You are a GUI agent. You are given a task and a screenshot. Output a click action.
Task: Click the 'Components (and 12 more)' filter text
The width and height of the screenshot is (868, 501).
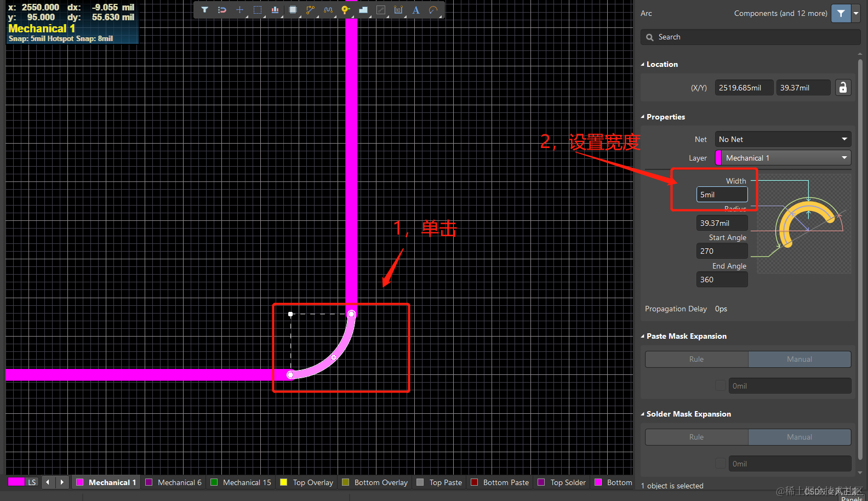[780, 13]
